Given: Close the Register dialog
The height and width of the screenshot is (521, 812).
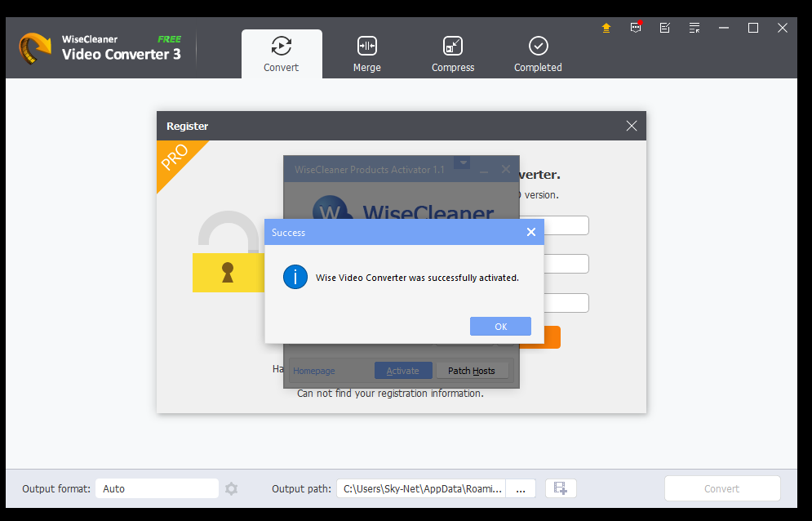Looking at the screenshot, I should pos(632,126).
